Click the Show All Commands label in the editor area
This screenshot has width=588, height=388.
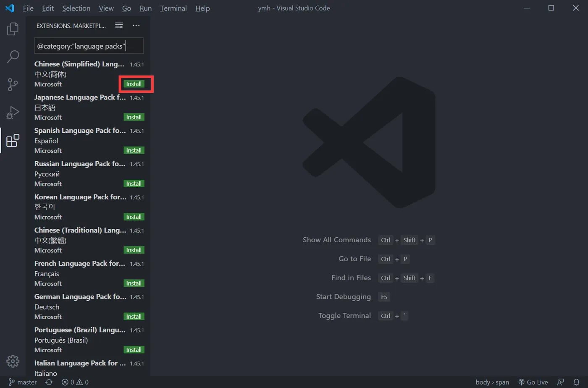pyautogui.click(x=337, y=240)
